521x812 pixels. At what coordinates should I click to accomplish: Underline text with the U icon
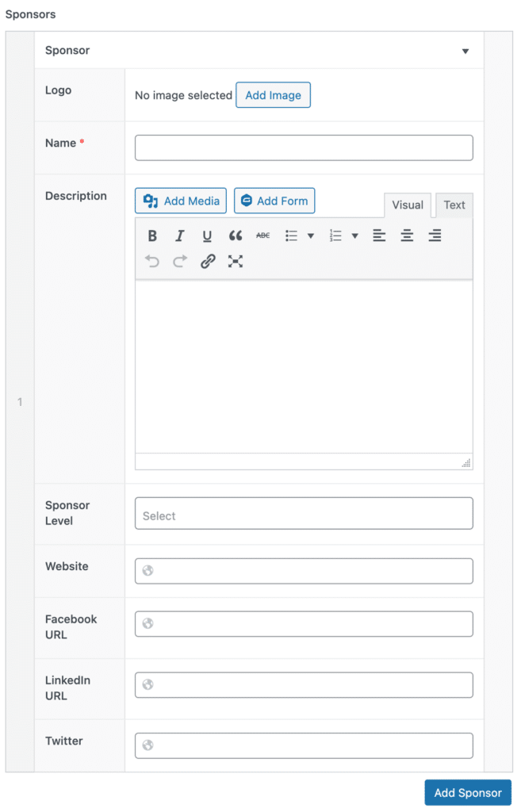tap(207, 236)
